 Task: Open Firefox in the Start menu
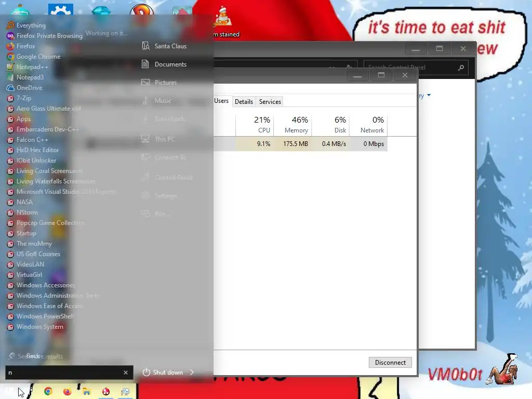[x=21, y=46]
